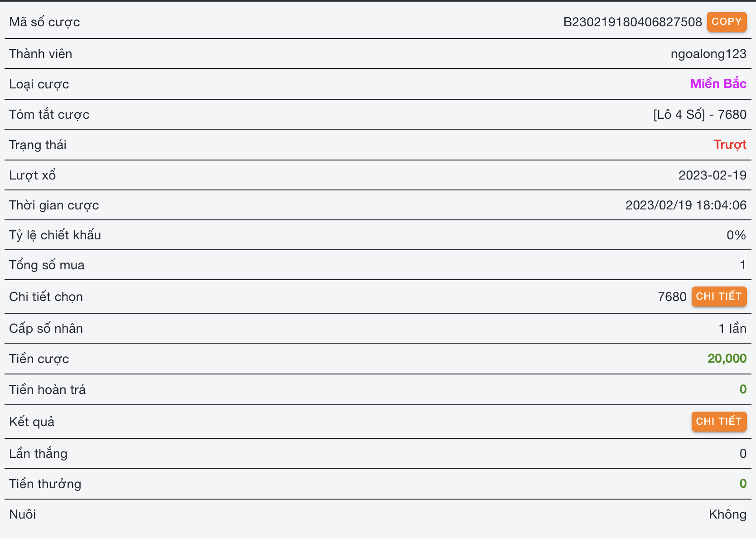The image size is (756, 539).
Task: Click the 0% discount rate value
Action: (736, 235)
